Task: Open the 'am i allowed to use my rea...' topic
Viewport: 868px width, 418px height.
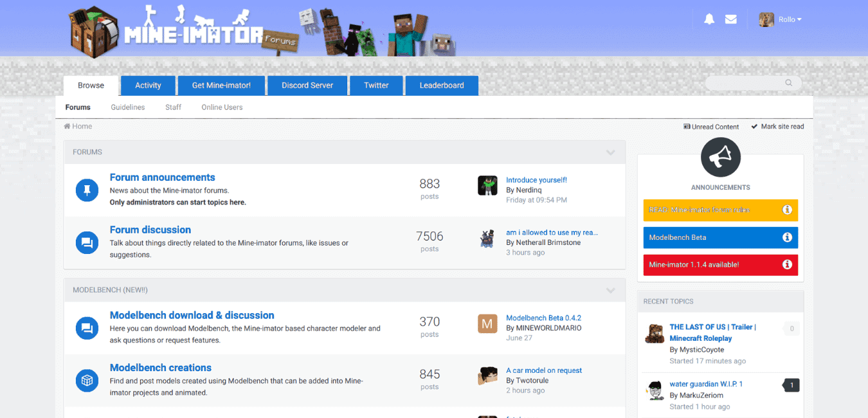Action: tap(552, 233)
